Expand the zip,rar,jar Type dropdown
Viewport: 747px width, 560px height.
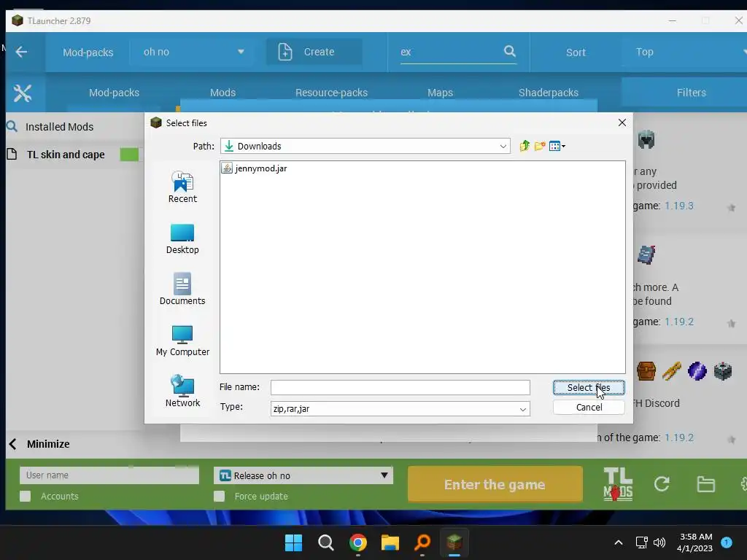pyautogui.click(x=522, y=409)
